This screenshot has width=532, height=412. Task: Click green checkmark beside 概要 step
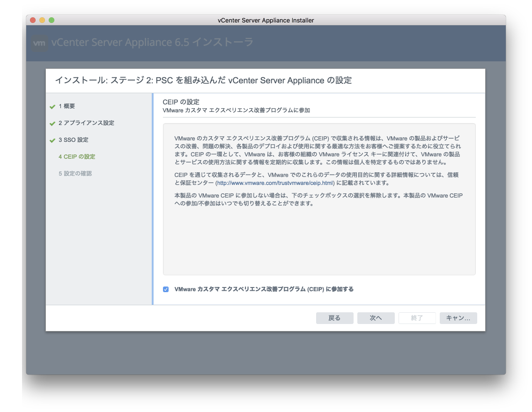click(x=52, y=107)
